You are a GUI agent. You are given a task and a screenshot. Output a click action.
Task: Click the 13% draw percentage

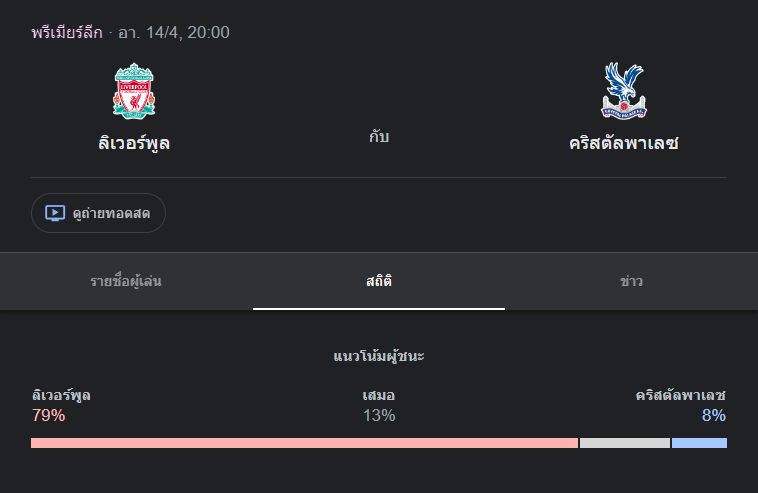379,416
